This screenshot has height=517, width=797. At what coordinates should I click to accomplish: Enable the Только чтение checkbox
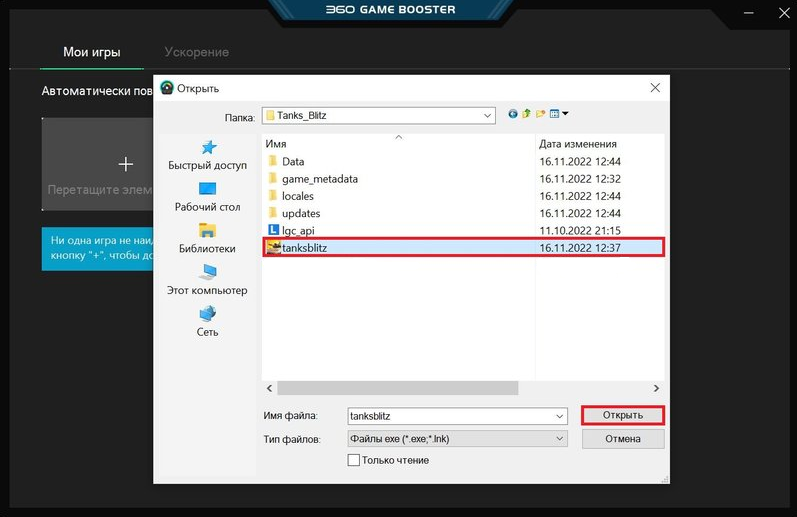tap(353, 460)
